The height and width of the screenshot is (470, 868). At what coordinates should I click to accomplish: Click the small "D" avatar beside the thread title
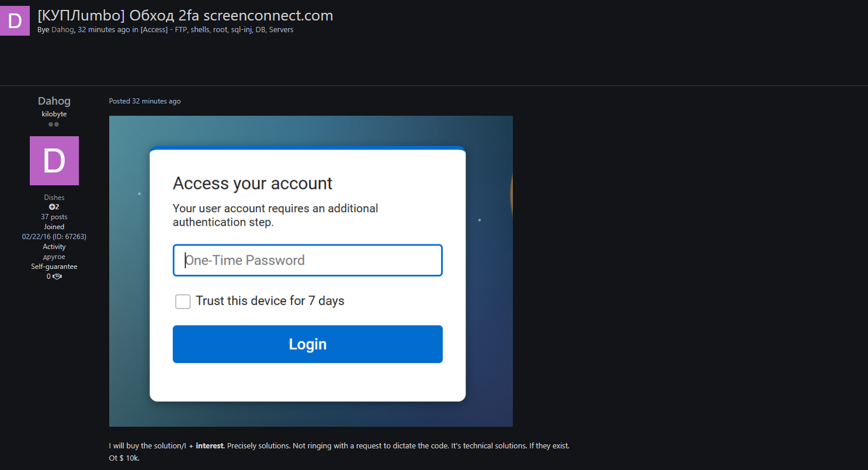click(x=14, y=20)
